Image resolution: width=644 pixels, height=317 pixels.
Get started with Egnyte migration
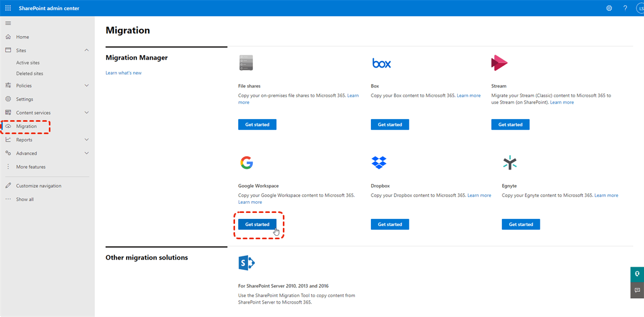tap(521, 224)
